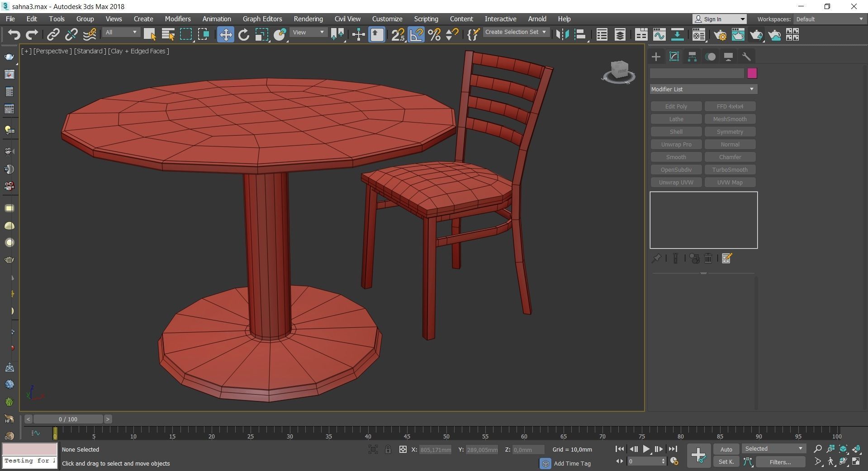Open the Rendering menu
Viewport: 868px width, 471px height.
pyautogui.click(x=308, y=19)
